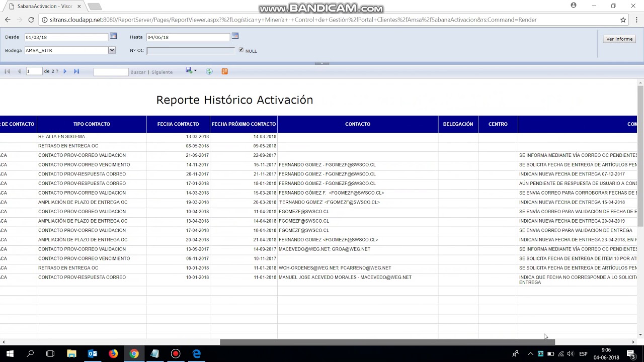Open the Windows Start menu
644x362 pixels.
10,353
